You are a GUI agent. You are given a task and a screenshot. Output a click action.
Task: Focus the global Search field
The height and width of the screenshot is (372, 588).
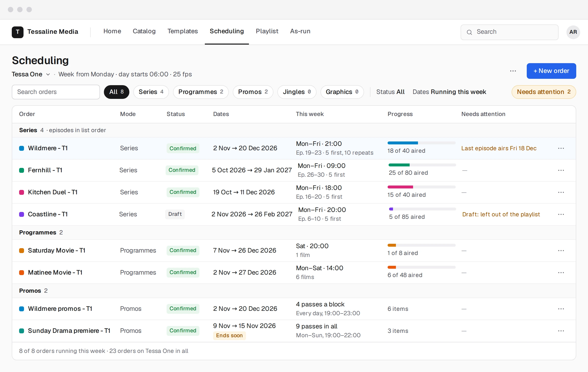(509, 32)
